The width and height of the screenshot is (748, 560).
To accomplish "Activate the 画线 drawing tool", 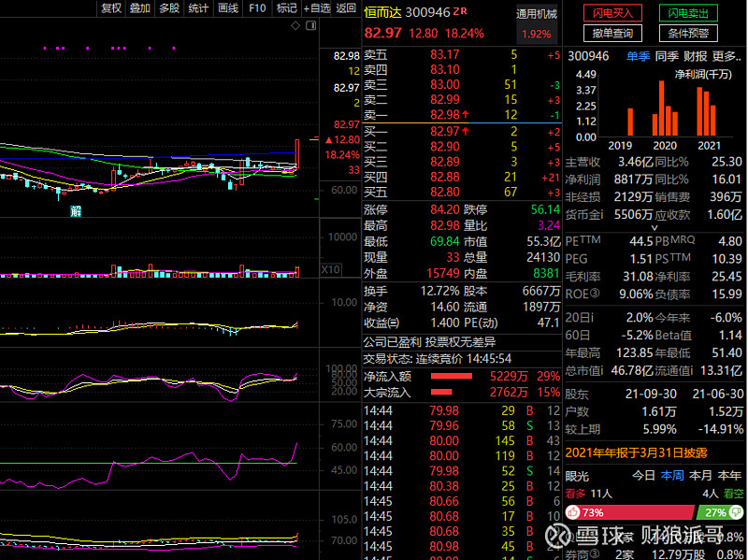I will coord(227,8).
